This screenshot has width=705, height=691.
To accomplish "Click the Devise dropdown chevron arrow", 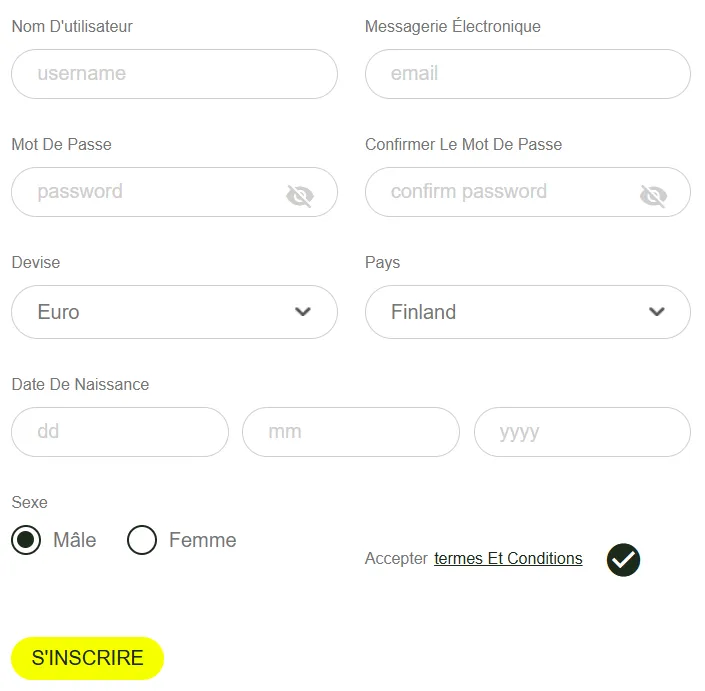I will pyautogui.click(x=303, y=312).
